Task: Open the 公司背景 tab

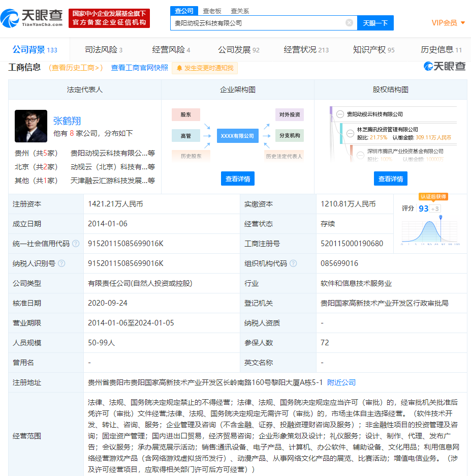Action: [35, 49]
